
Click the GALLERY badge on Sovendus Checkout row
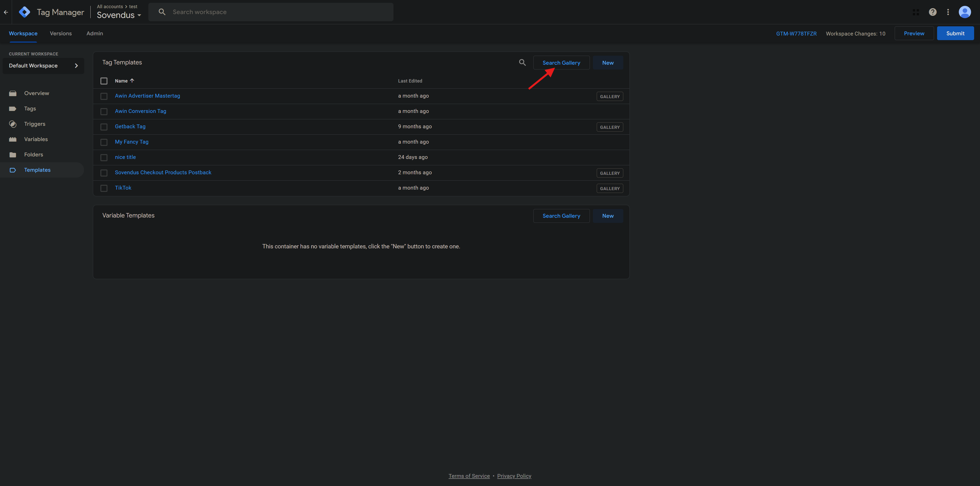point(609,173)
